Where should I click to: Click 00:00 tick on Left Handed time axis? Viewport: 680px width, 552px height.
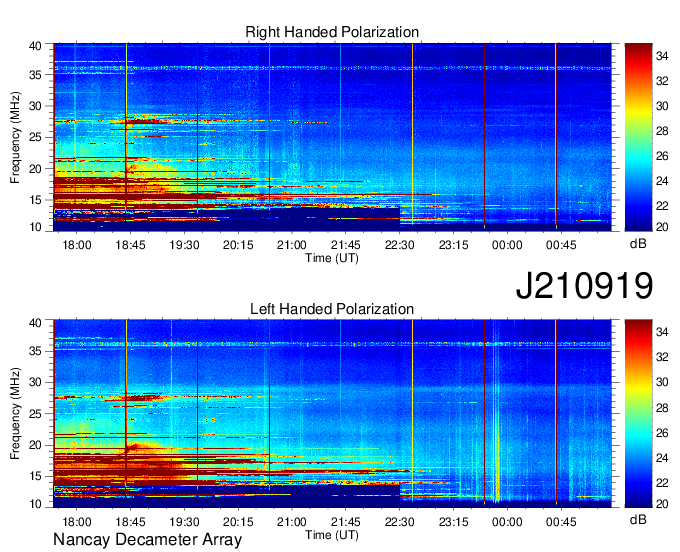tap(507, 522)
